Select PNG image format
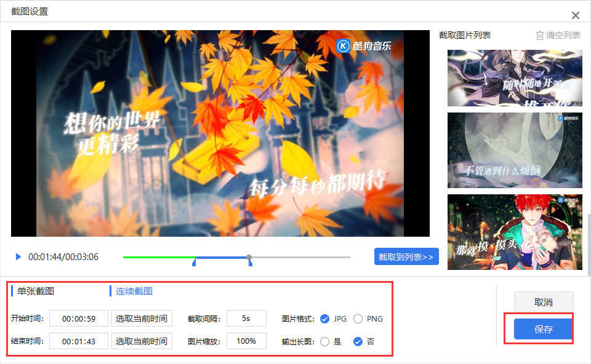591x364 pixels. coord(358,319)
